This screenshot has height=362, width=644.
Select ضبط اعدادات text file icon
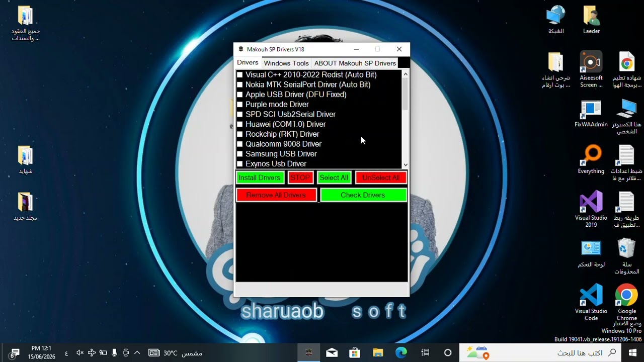pyautogui.click(x=626, y=162)
